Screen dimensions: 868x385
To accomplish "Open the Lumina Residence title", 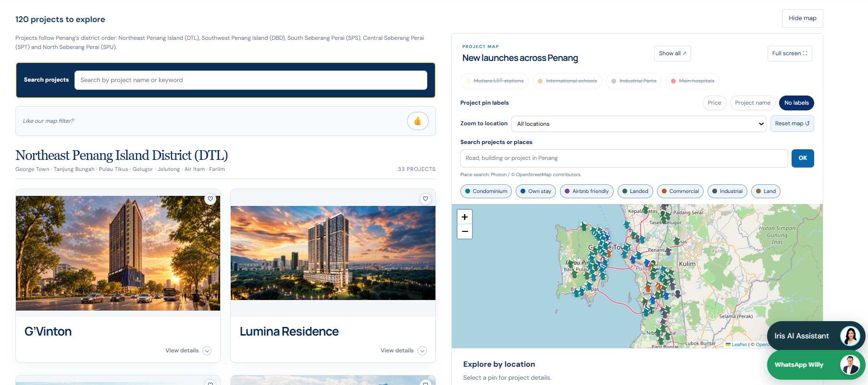I will (289, 332).
